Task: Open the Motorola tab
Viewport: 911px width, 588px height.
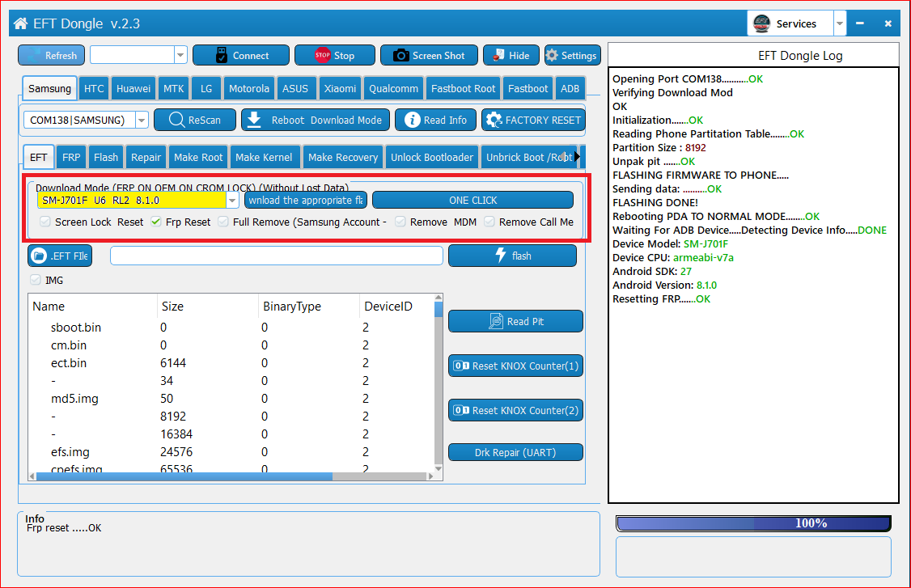Action: (x=248, y=88)
